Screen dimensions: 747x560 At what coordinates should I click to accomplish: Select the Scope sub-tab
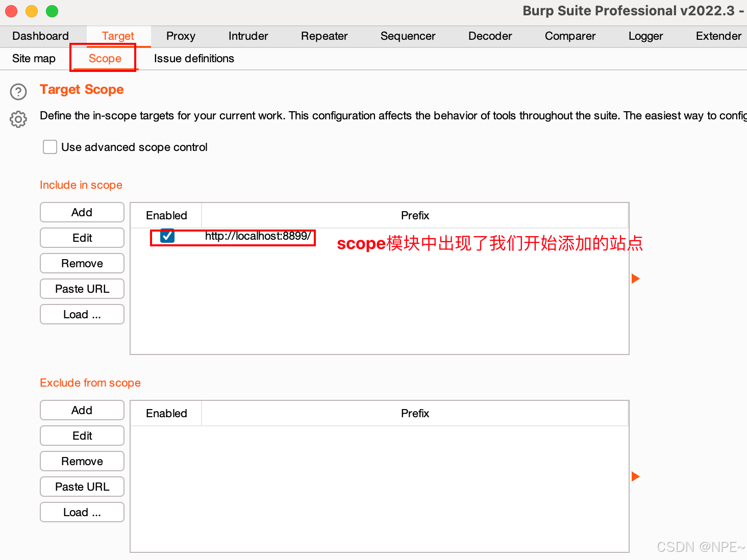[105, 59]
